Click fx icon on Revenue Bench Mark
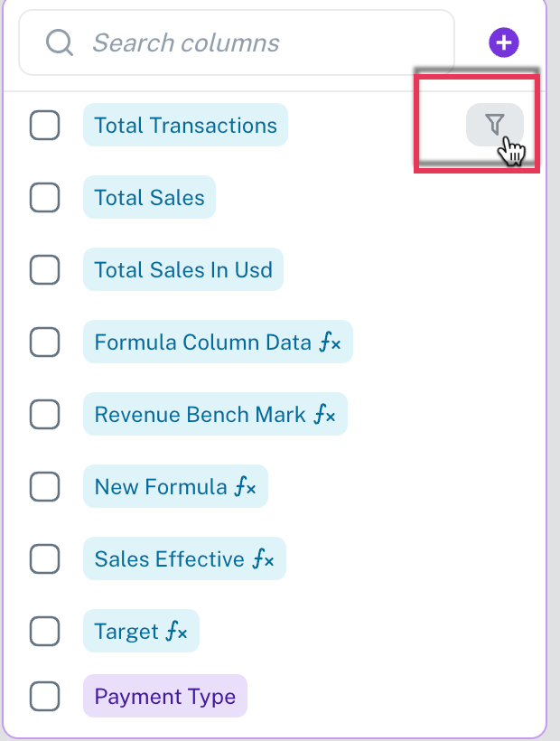Viewport: 560px width, 741px height. pos(325,414)
